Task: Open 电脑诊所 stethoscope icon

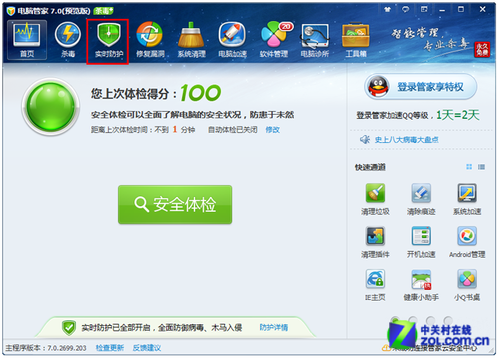Action: (315, 40)
